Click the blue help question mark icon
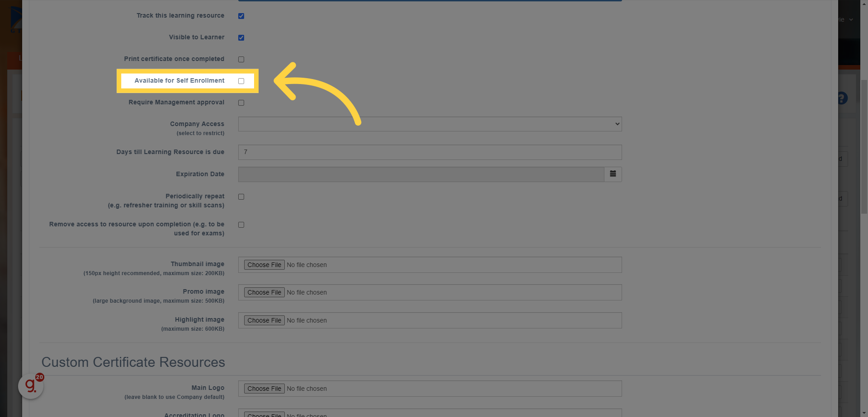The width and height of the screenshot is (868, 417). click(x=842, y=98)
